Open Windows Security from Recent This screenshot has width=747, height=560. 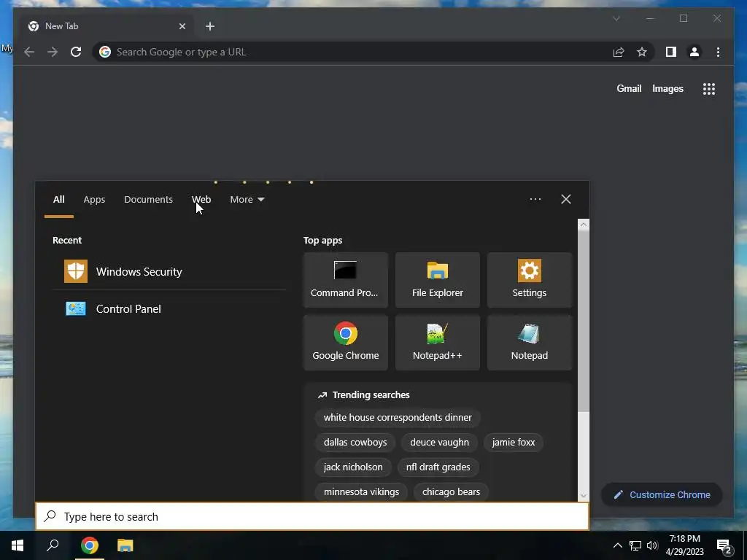point(169,271)
